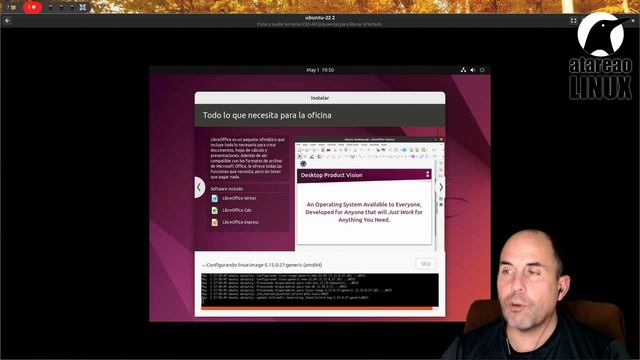Click the LibreOffice Writer icon

[x=215, y=198]
